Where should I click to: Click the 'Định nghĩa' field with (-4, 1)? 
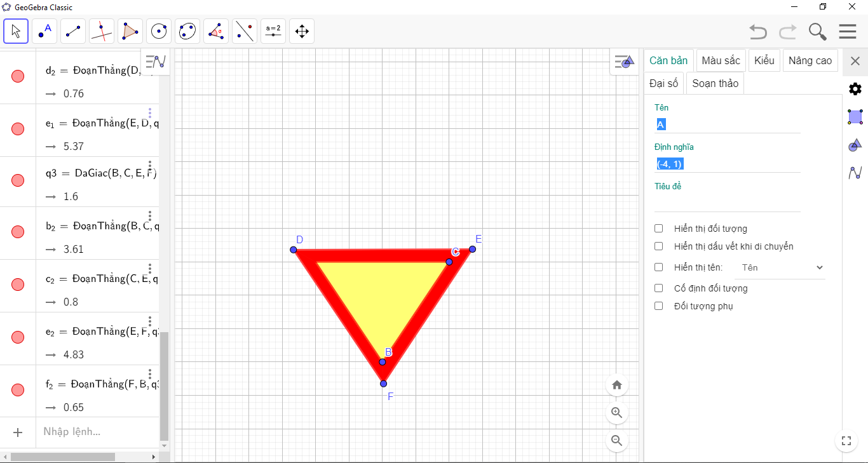[727, 164]
